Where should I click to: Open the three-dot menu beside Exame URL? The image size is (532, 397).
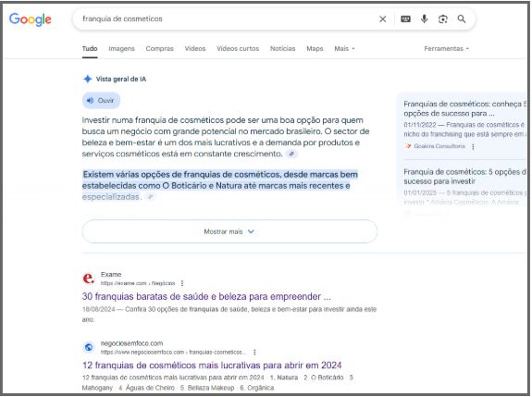click(x=182, y=283)
